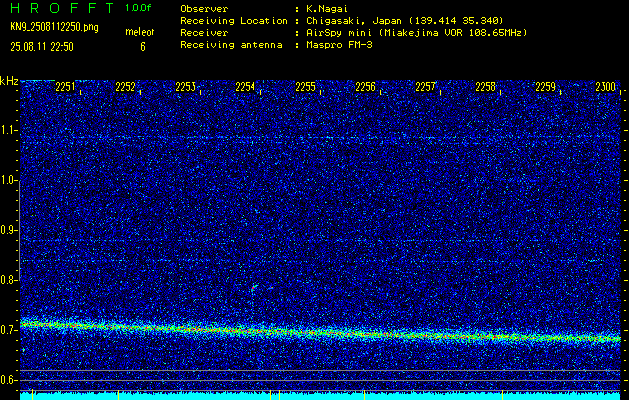This screenshot has width=629, height=400.
Task: Click the 1.0 kHz frequency label
Action: [x=8, y=180]
